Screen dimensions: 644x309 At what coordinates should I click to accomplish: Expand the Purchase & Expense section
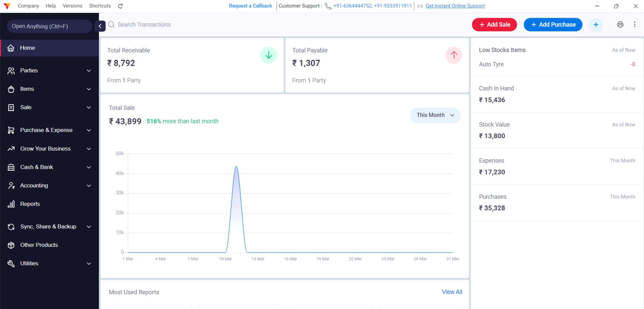pos(49,130)
